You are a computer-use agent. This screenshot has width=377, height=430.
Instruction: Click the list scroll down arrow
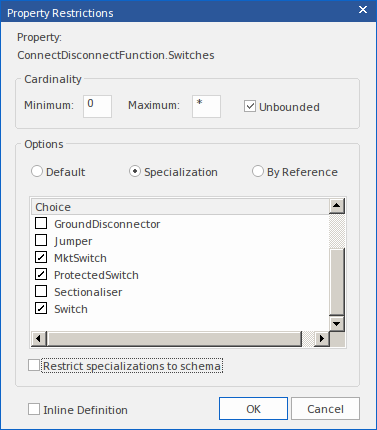(337, 323)
